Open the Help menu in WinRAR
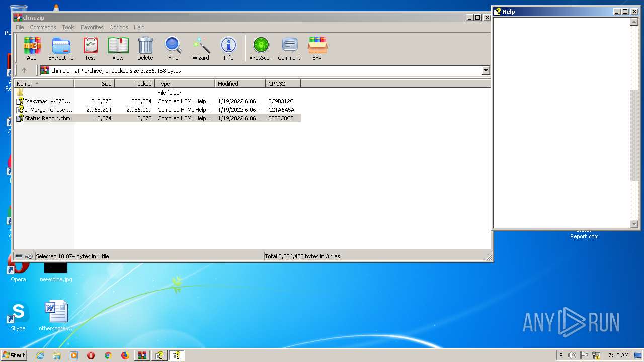 (139, 27)
